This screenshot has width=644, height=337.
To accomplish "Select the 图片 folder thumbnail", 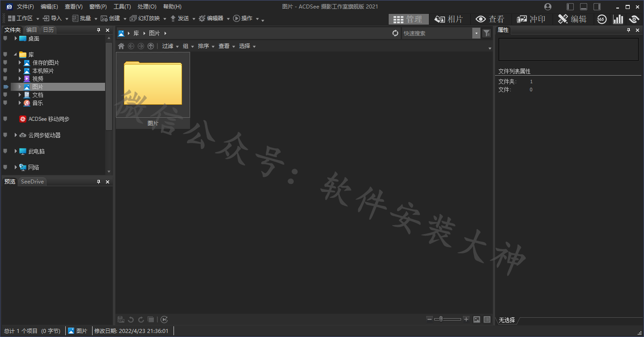I will pyautogui.click(x=153, y=90).
